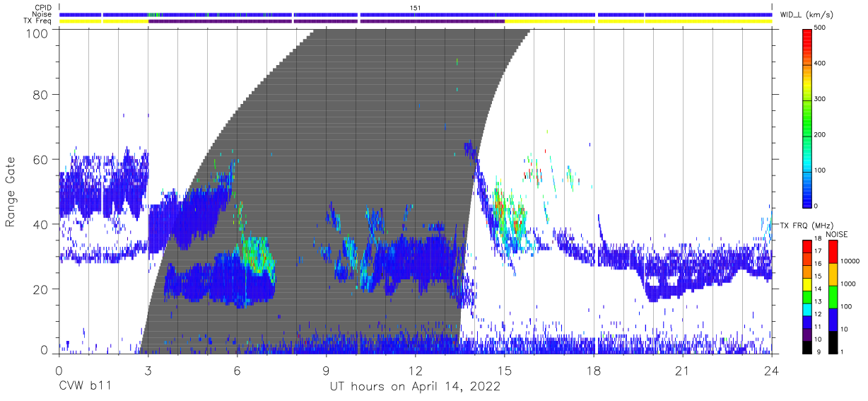Click x-axis hour label 24
Viewport: 868px width, 401px height.
(x=772, y=370)
